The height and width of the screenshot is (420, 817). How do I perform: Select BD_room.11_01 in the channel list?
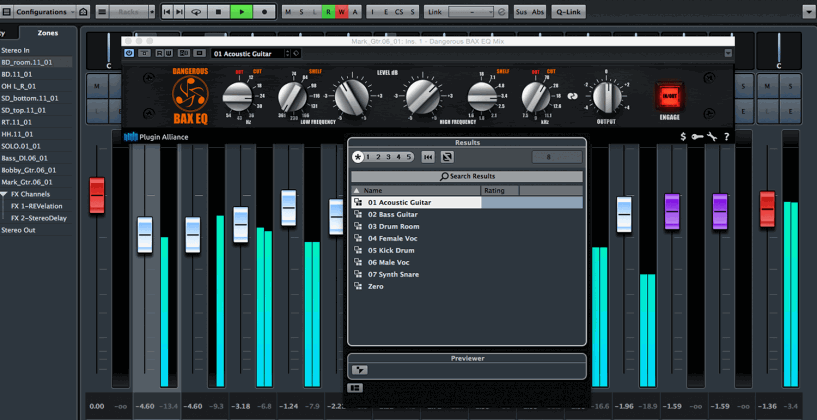[36, 62]
